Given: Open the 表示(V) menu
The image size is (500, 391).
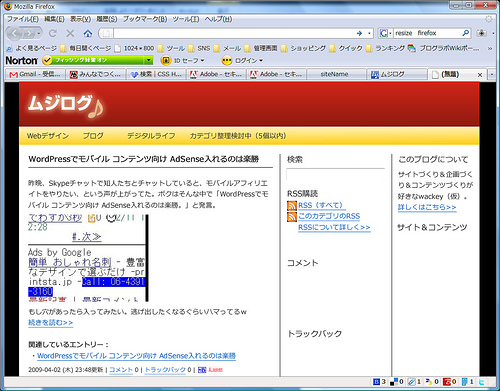Looking at the screenshot, I should tap(80, 19).
